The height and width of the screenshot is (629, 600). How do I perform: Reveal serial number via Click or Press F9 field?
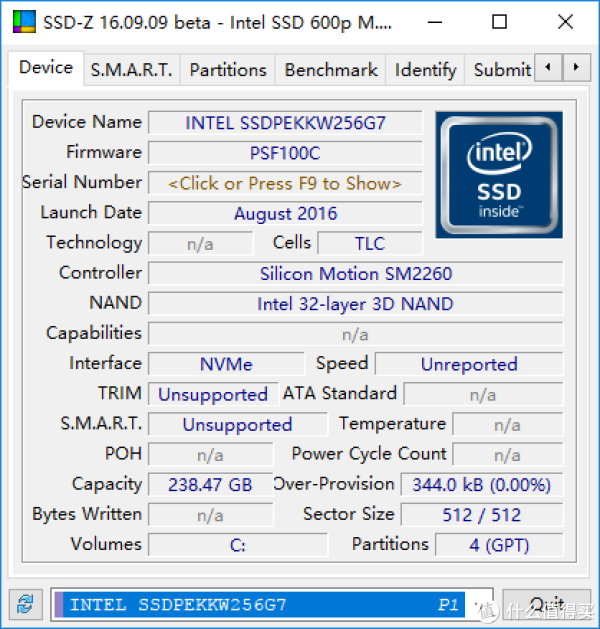pos(285,183)
